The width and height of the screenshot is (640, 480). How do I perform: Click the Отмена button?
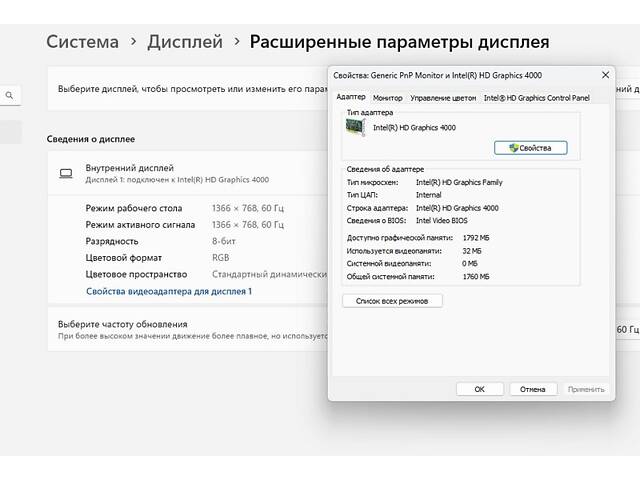(x=533, y=389)
